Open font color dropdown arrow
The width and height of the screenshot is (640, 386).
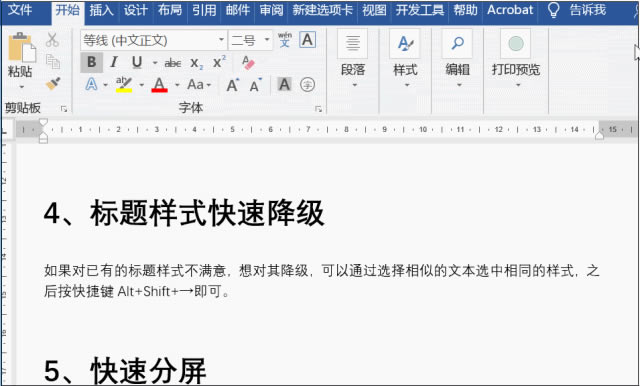177,85
